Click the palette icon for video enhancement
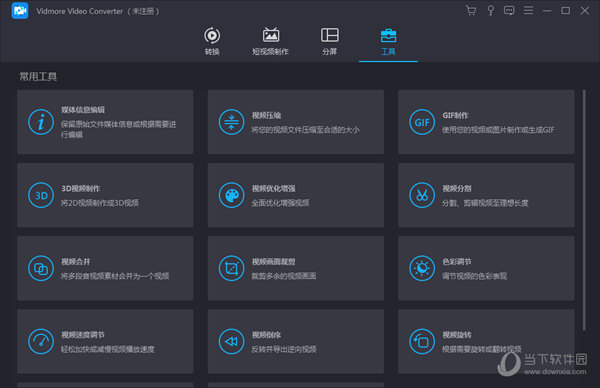 point(232,195)
